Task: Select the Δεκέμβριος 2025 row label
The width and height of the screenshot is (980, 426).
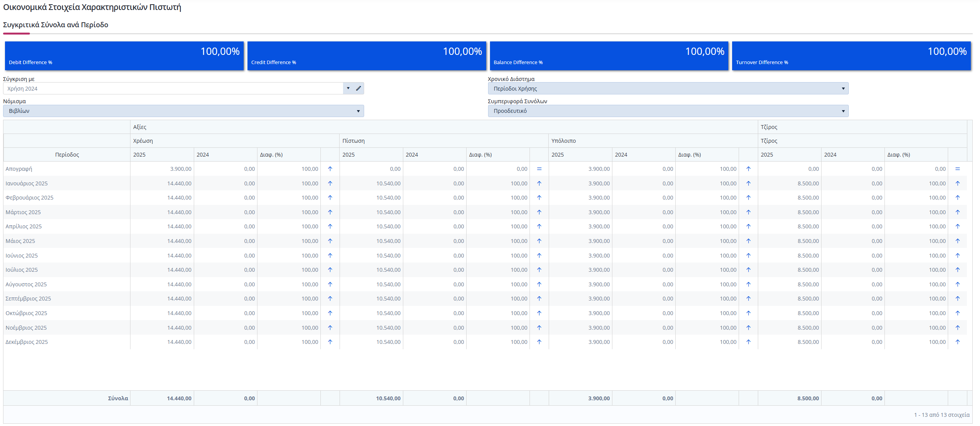Action: [x=26, y=342]
